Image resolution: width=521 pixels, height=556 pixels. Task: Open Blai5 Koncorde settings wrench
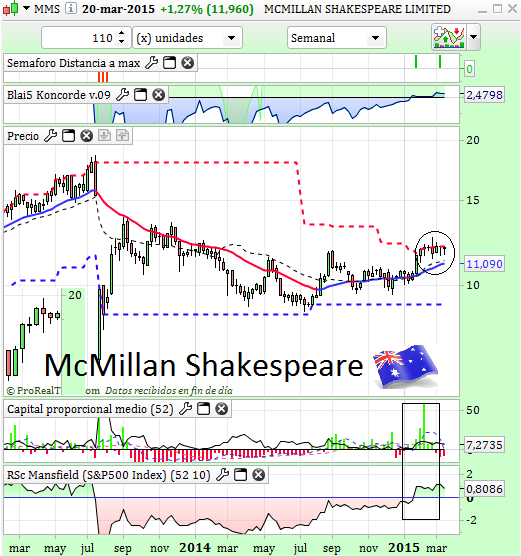(122, 95)
